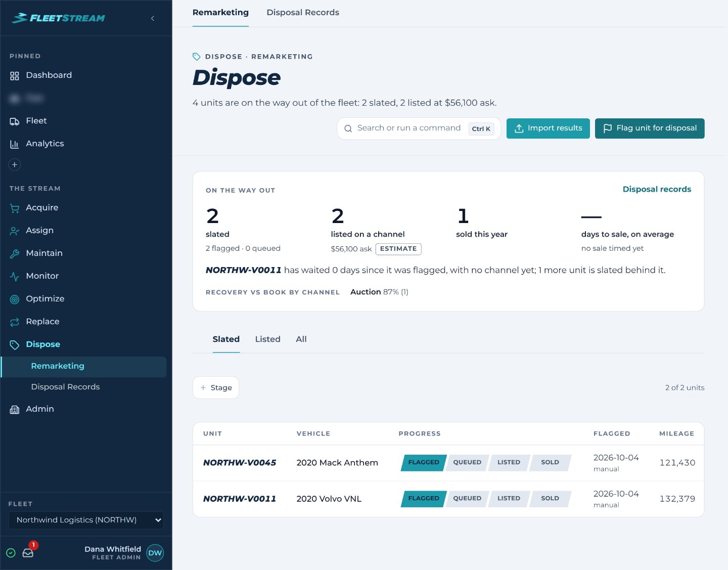Screen dimensions: 728x570
Task: Click the 2020 Mack Anthem vehicle cell
Action: [x=337, y=463]
